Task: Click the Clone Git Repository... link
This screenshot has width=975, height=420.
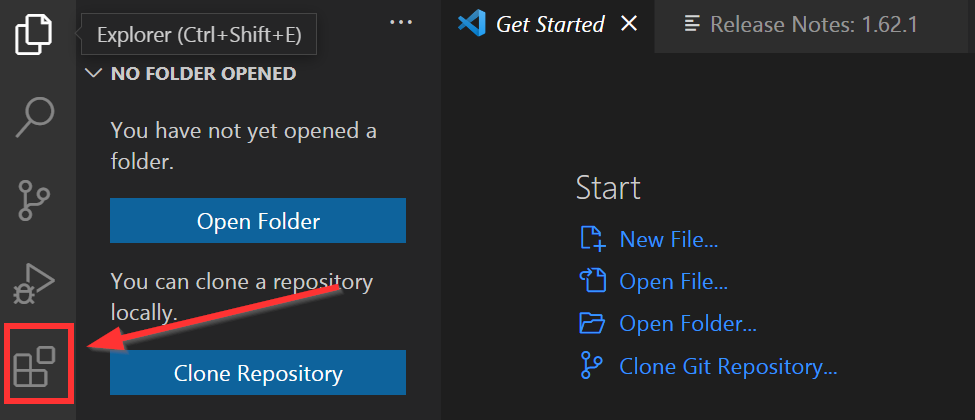Action: pos(728,366)
